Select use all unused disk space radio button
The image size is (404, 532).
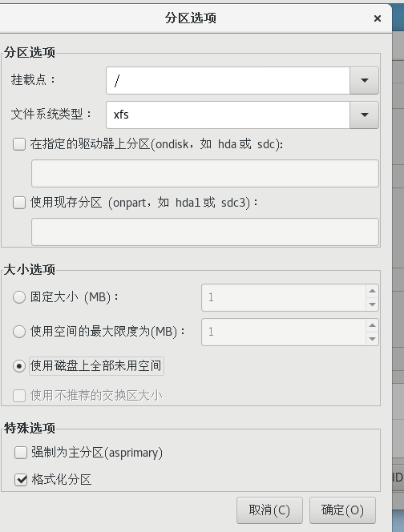point(19,366)
